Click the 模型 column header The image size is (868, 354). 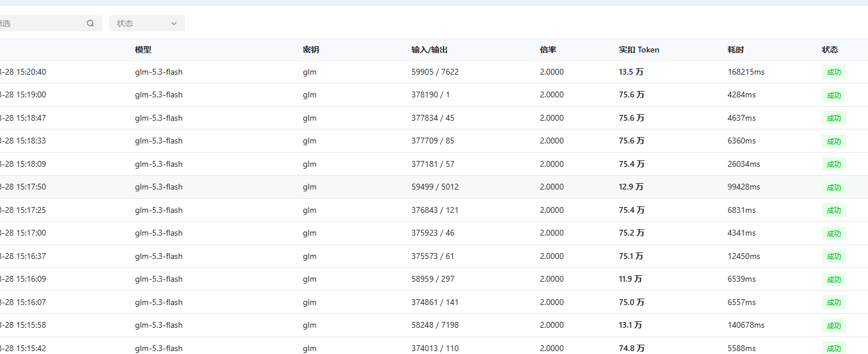[x=143, y=50]
